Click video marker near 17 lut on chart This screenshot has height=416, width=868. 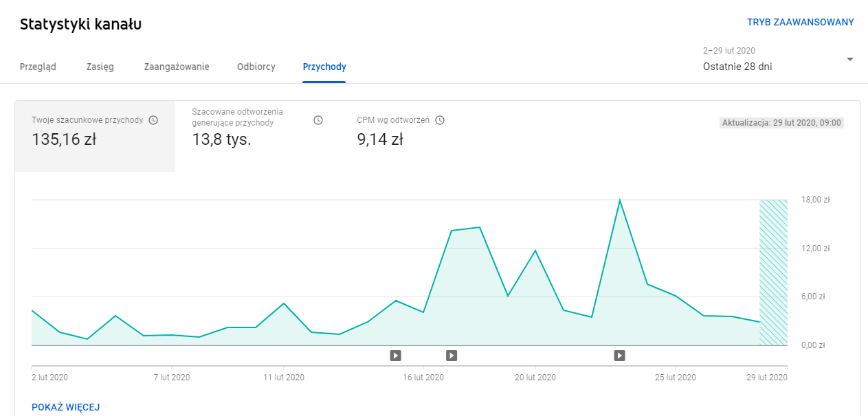pos(452,355)
